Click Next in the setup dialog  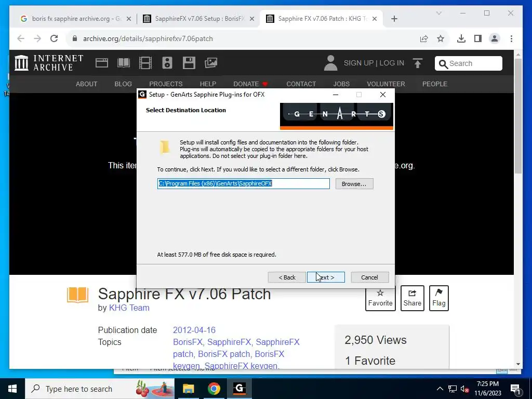(326, 277)
